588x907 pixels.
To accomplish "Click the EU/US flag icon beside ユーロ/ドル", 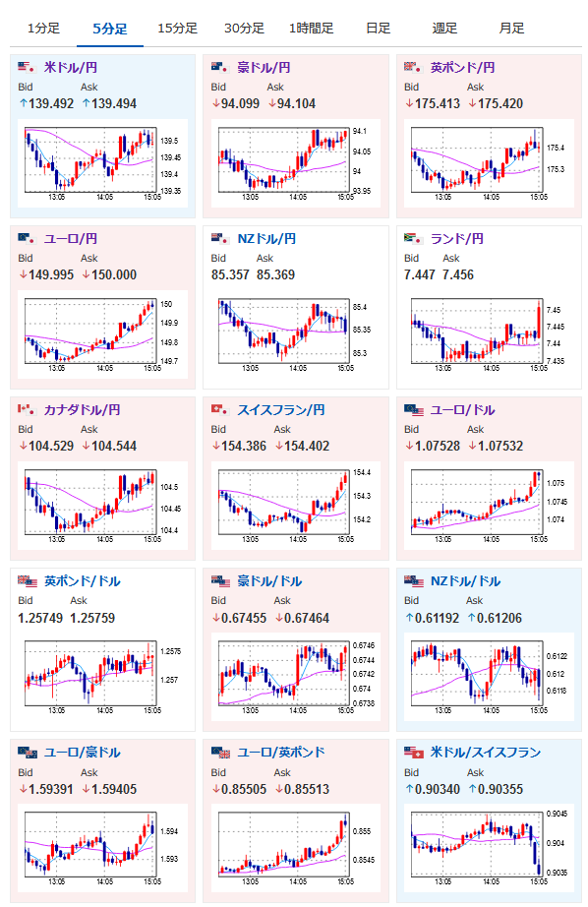I will pos(414,410).
